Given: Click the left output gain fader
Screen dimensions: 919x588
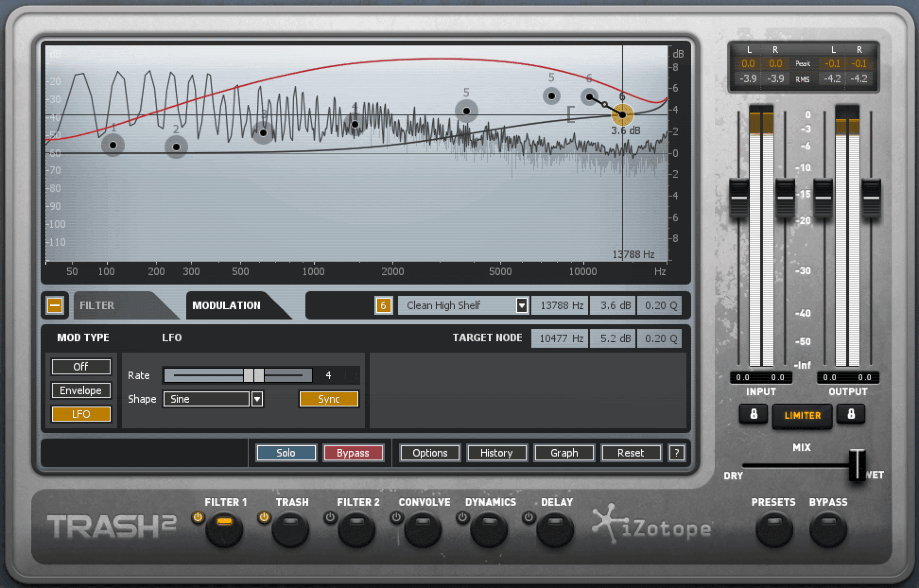Looking at the screenshot, I should (823, 198).
